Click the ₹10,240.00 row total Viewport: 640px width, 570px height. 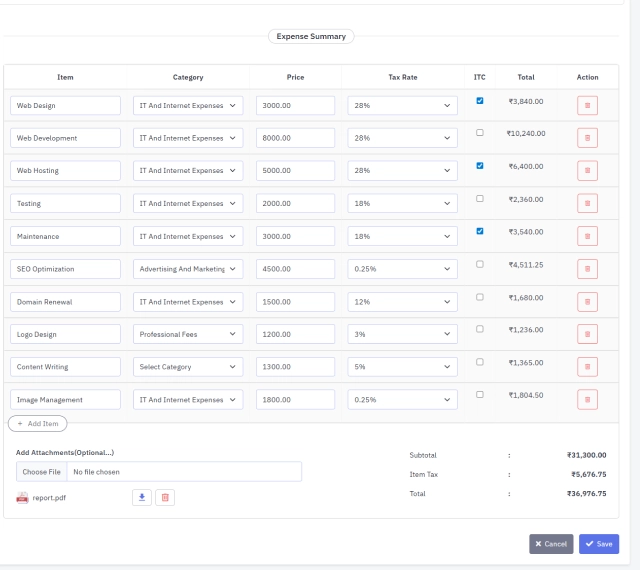[x=526, y=134]
